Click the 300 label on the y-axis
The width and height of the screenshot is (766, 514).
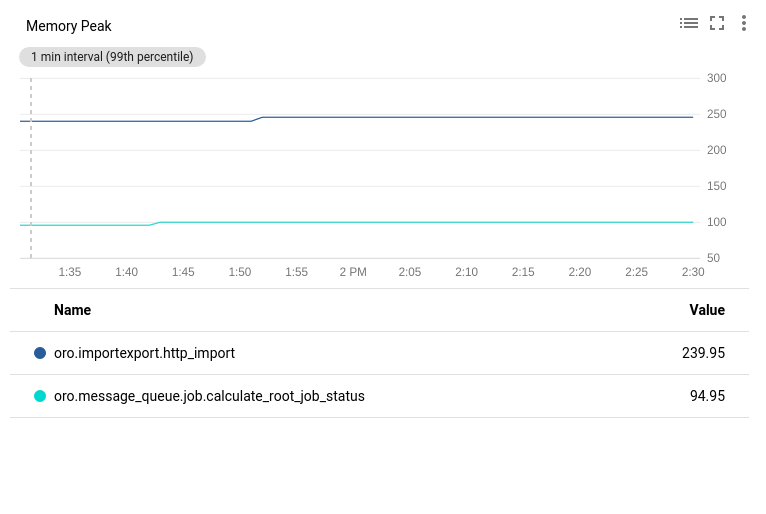point(716,78)
